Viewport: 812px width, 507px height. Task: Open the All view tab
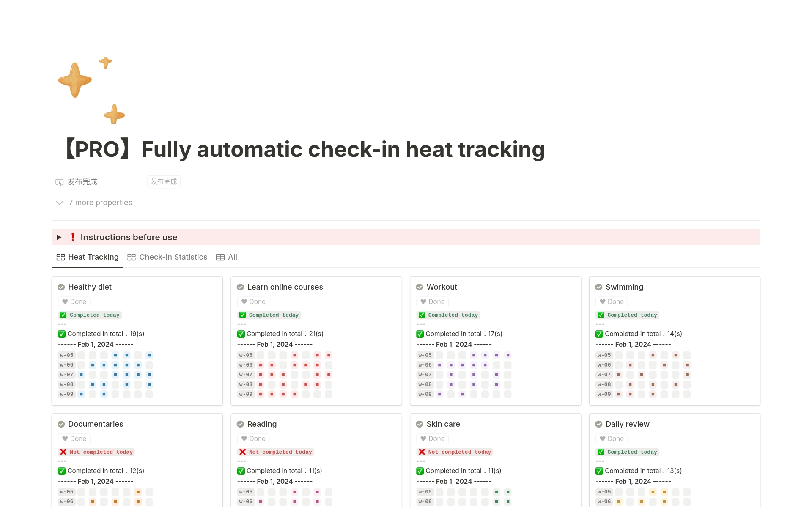(x=232, y=257)
